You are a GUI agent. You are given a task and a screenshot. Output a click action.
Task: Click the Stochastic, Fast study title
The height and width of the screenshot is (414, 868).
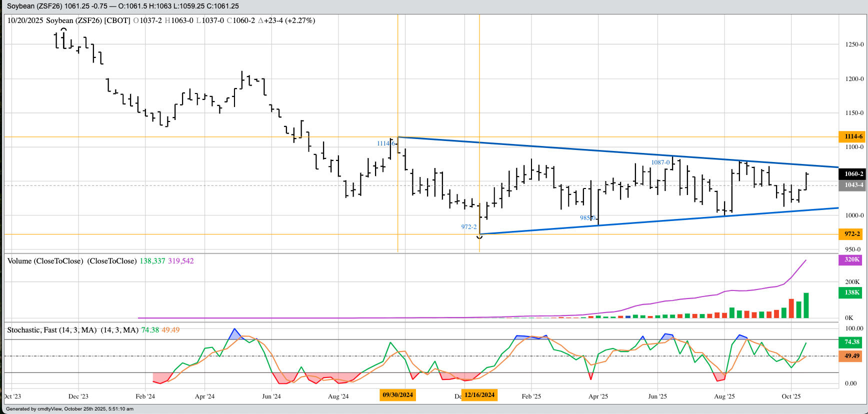point(52,330)
